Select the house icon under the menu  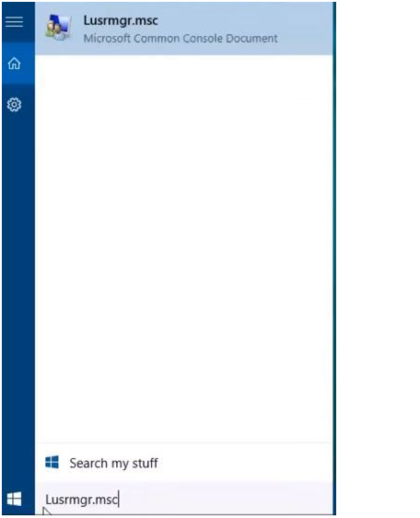(x=14, y=63)
